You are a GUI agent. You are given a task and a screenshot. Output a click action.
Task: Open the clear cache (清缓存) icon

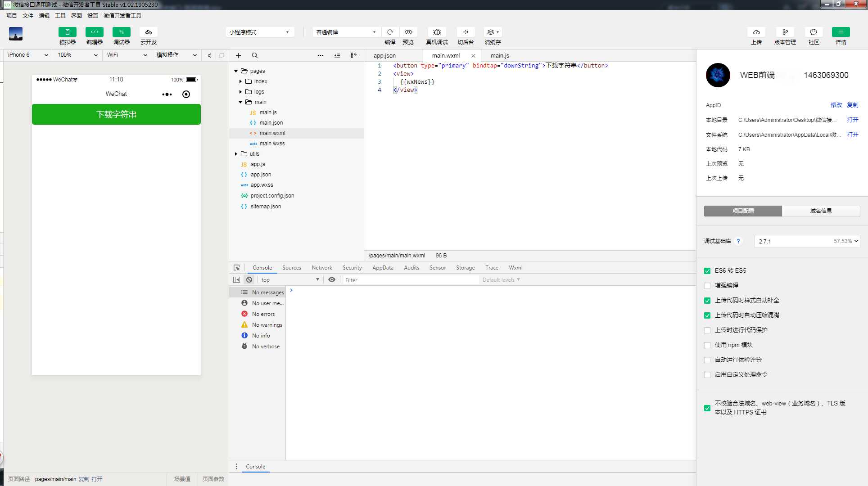pos(493,32)
